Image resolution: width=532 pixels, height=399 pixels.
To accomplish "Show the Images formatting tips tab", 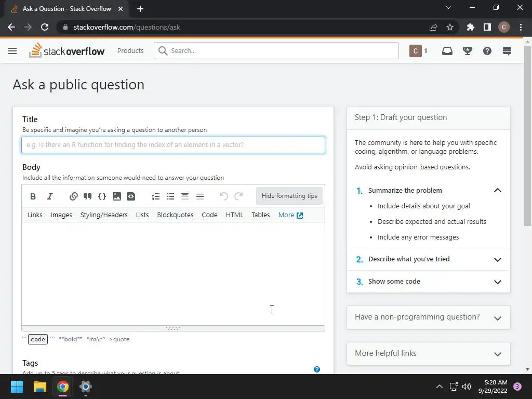I will 61,215.
